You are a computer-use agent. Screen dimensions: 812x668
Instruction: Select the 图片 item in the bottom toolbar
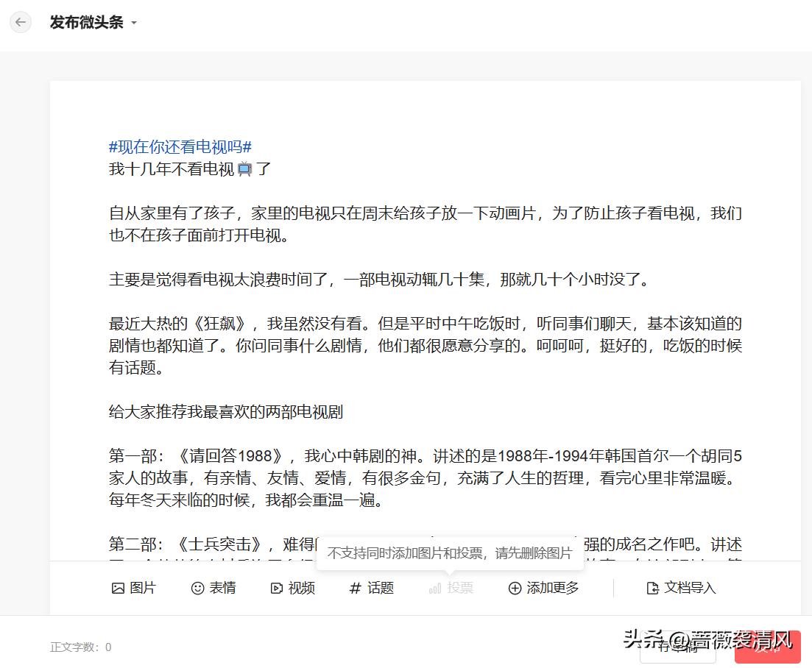click(x=133, y=588)
